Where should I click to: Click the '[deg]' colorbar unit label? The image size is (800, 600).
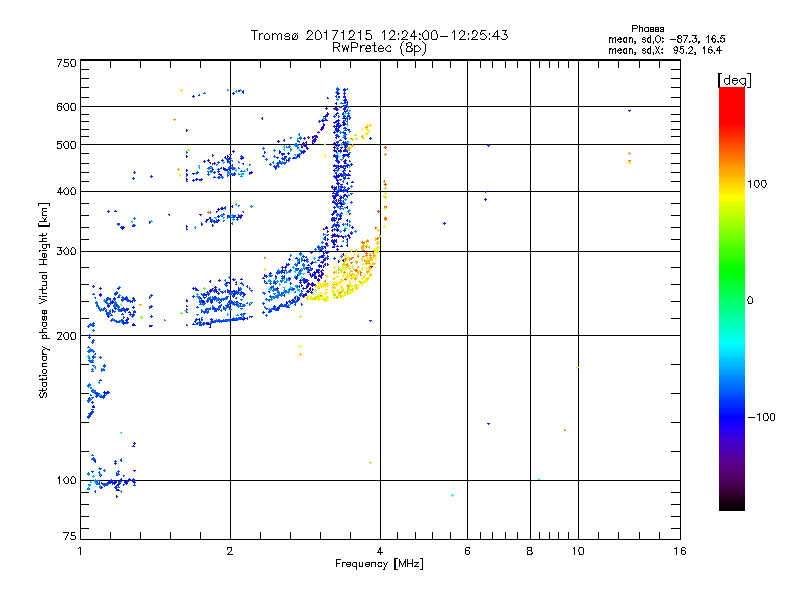734,80
